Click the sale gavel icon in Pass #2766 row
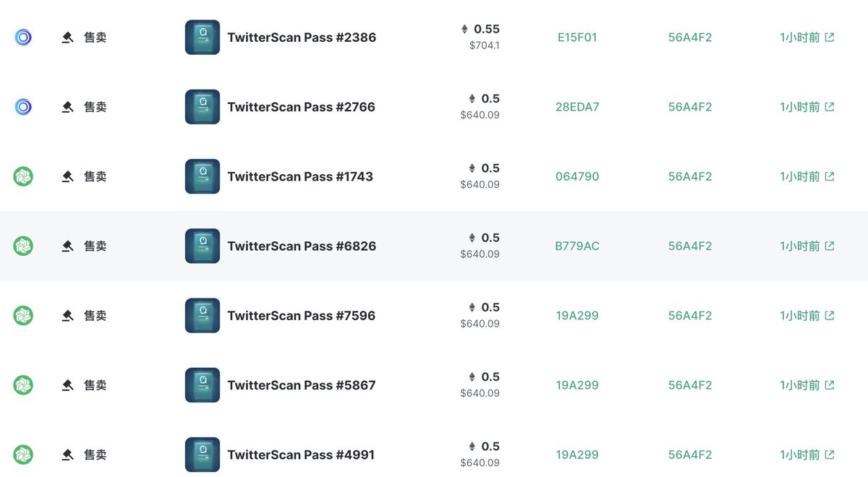Image resolution: width=868 pixels, height=477 pixels. (68, 107)
